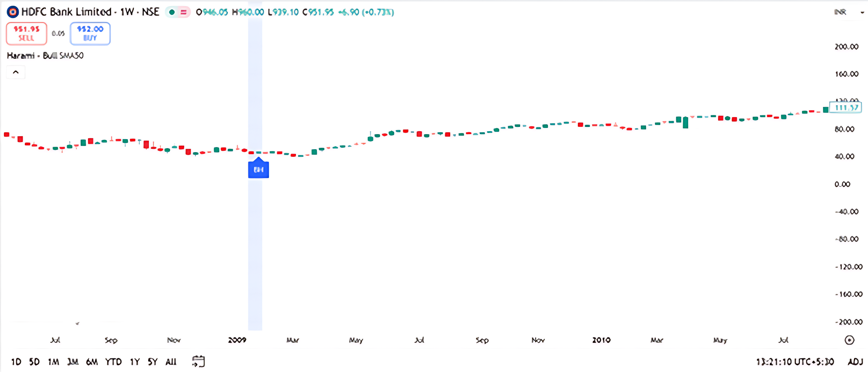
Task: Select the 6M time range
Action: coord(92,362)
